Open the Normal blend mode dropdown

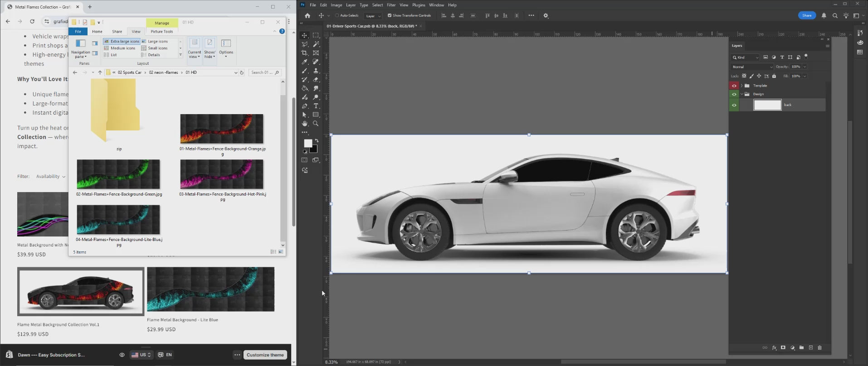tap(752, 67)
